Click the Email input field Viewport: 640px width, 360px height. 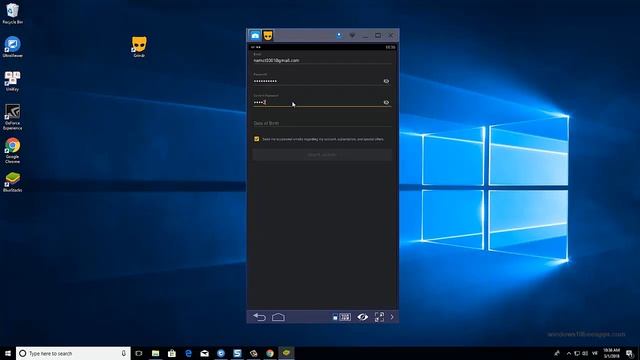click(x=322, y=60)
